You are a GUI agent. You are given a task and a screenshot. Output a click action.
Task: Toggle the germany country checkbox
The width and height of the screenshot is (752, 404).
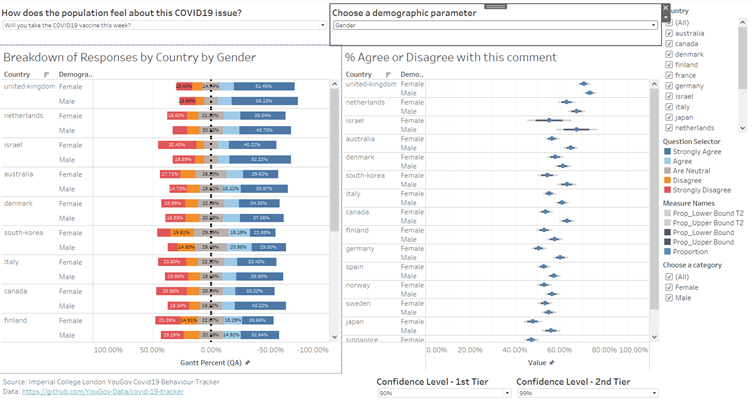click(x=669, y=86)
